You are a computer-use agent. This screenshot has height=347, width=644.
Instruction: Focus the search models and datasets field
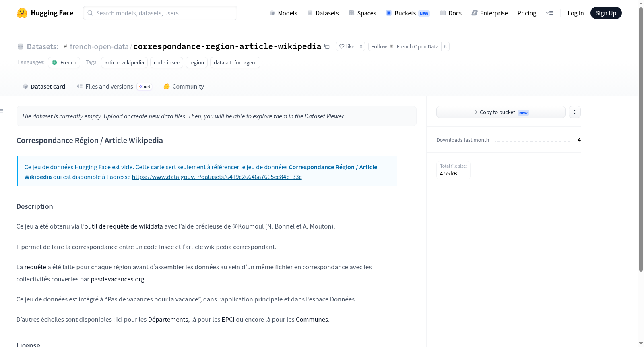click(160, 13)
